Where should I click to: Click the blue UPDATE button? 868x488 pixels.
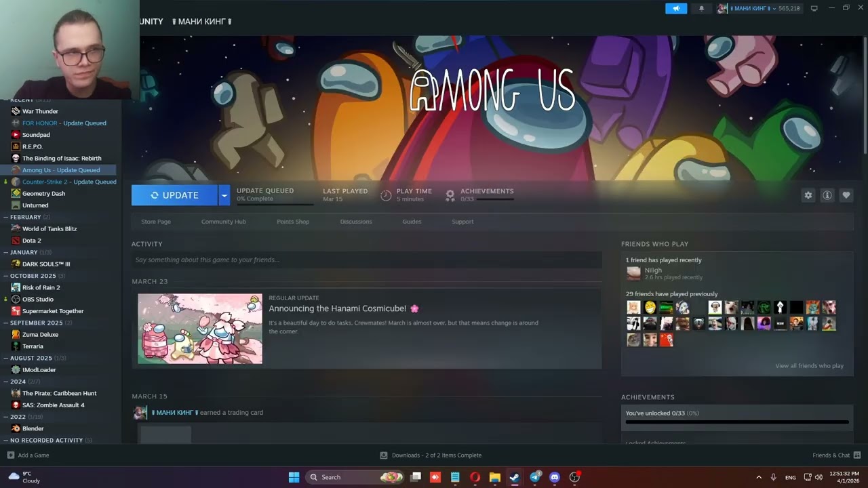coord(175,195)
